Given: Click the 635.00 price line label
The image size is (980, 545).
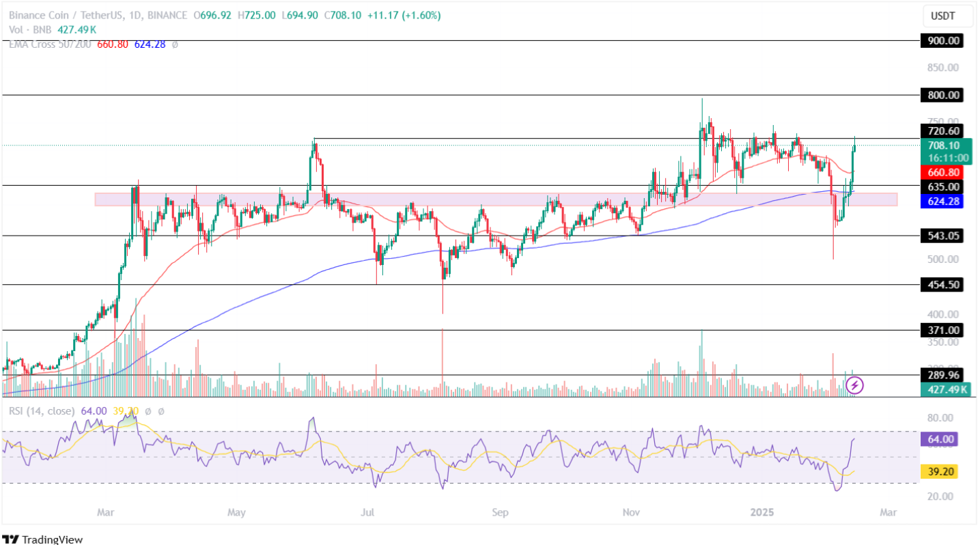Looking at the screenshot, I should (x=942, y=186).
